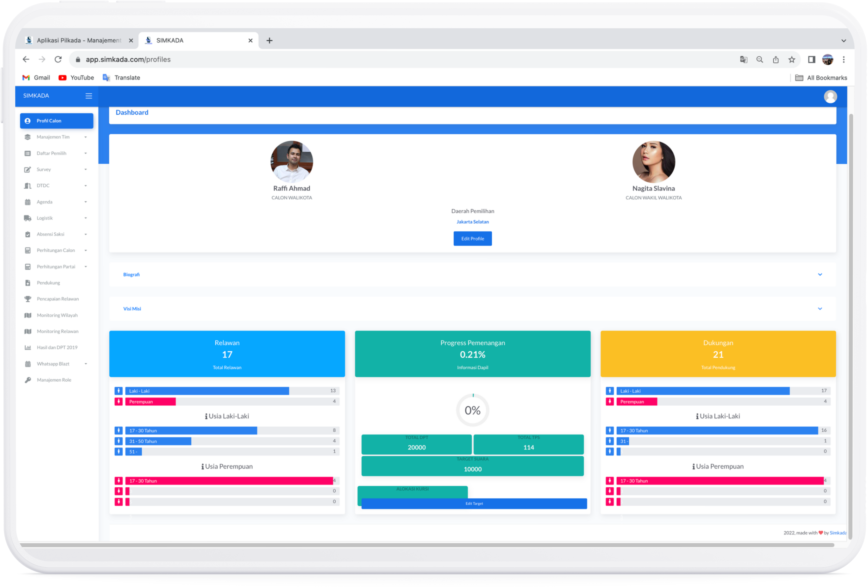This screenshot has height=588, width=868.
Task: Click the Hasil dan DPT 2019 chart icon
Action: click(28, 348)
